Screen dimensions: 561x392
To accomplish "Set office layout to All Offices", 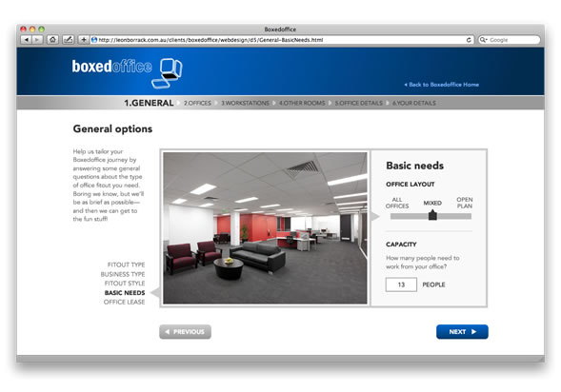I will pos(397,203).
